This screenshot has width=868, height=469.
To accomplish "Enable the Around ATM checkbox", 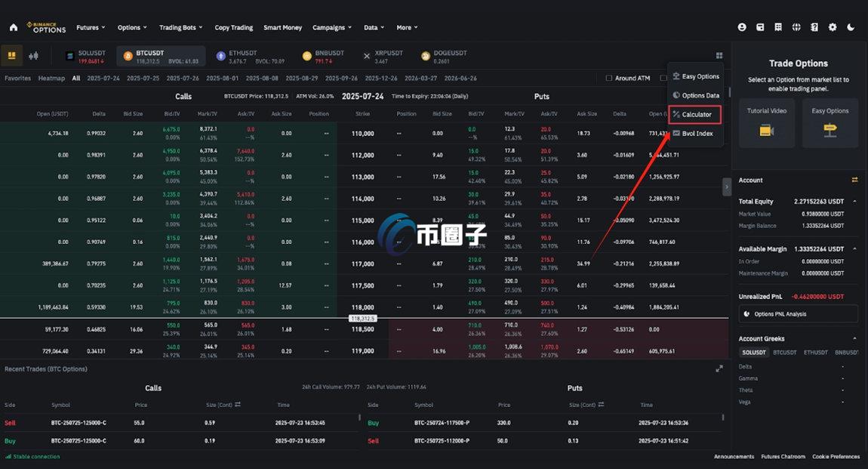I will pos(608,77).
